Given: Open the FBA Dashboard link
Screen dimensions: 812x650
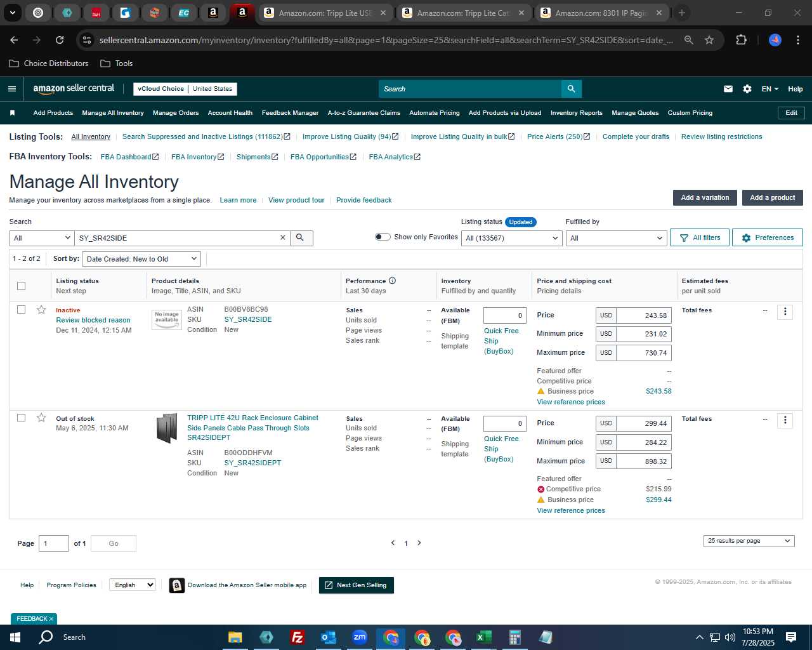Looking at the screenshot, I should pos(129,157).
